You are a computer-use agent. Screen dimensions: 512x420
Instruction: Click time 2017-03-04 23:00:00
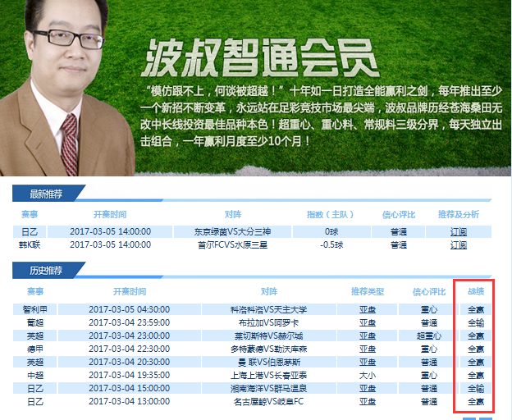tap(130, 336)
